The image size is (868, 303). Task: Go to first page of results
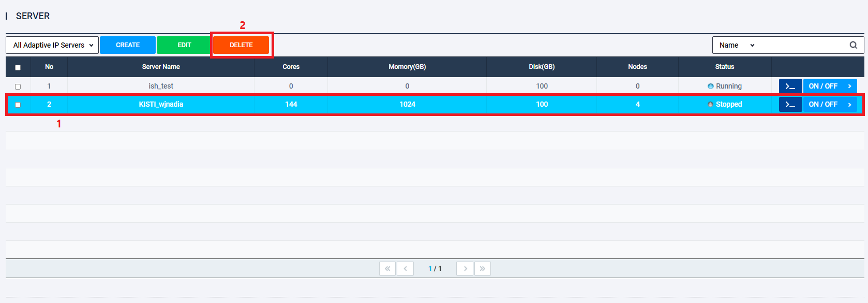point(387,268)
